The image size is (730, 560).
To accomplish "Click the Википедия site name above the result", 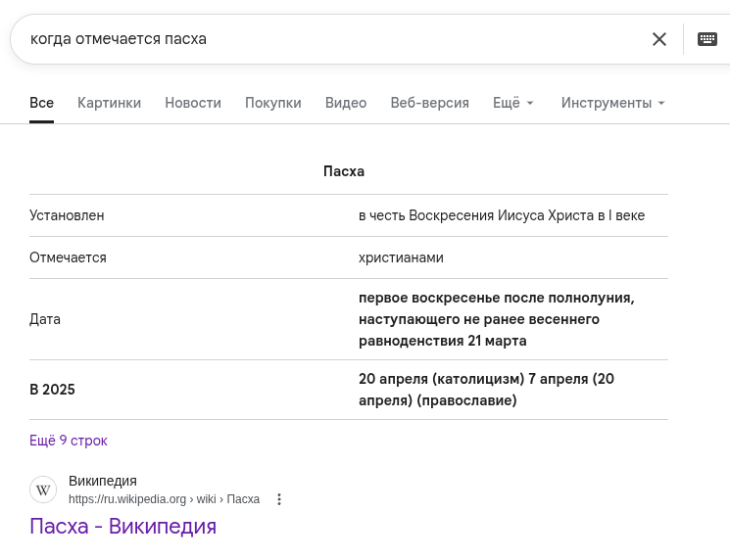I will pos(103,481).
